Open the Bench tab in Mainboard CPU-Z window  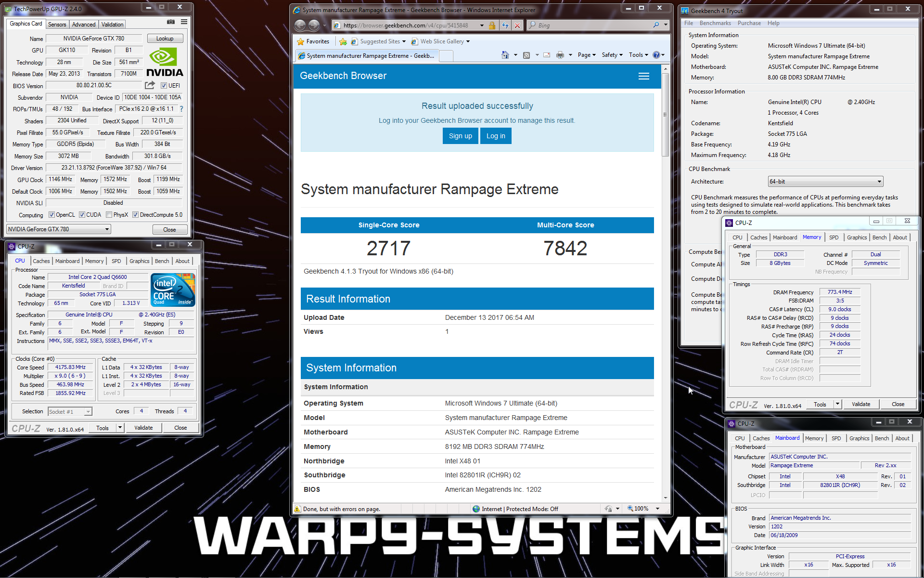[x=882, y=438]
